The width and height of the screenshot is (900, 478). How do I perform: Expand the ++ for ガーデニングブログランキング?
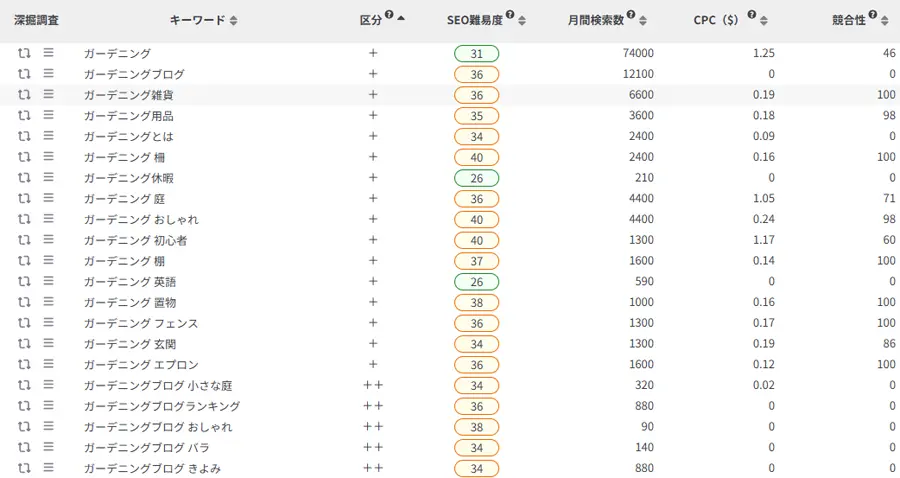(x=373, y=406)
